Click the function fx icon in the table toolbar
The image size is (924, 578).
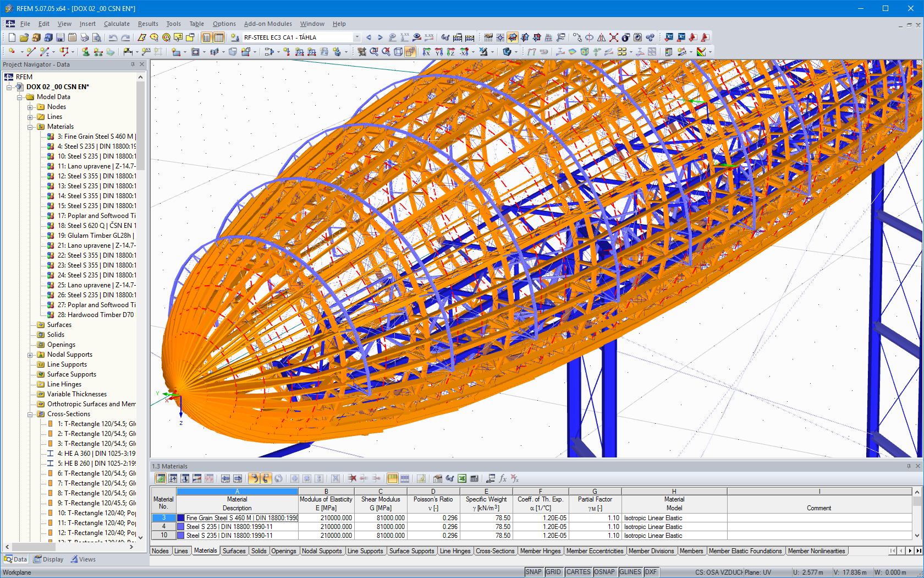tap(503, 478)
